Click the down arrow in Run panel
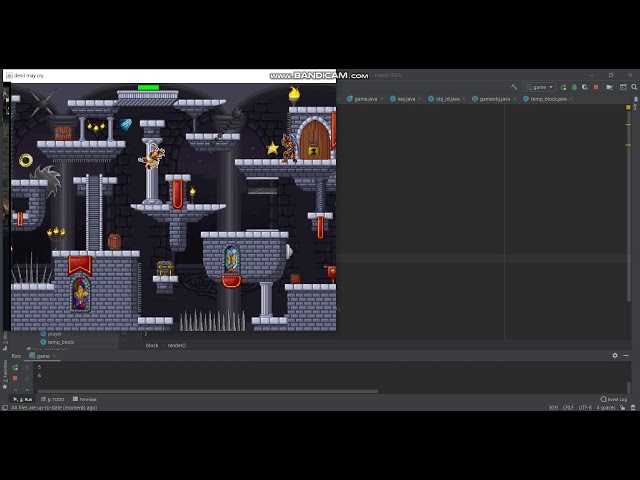 27,378
